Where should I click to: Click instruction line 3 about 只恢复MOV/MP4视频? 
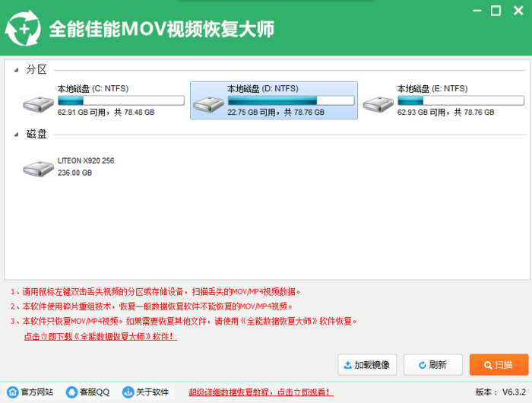coord(184,321)
